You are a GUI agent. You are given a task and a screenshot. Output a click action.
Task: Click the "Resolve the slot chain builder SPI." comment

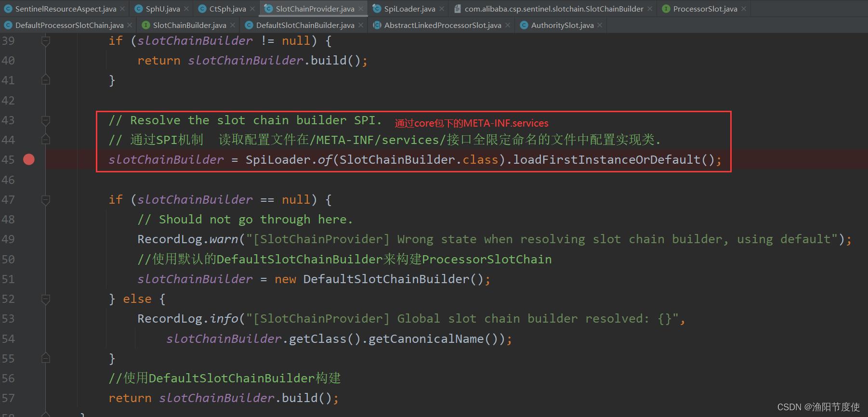pyautogui.click(x=245, y=120)
